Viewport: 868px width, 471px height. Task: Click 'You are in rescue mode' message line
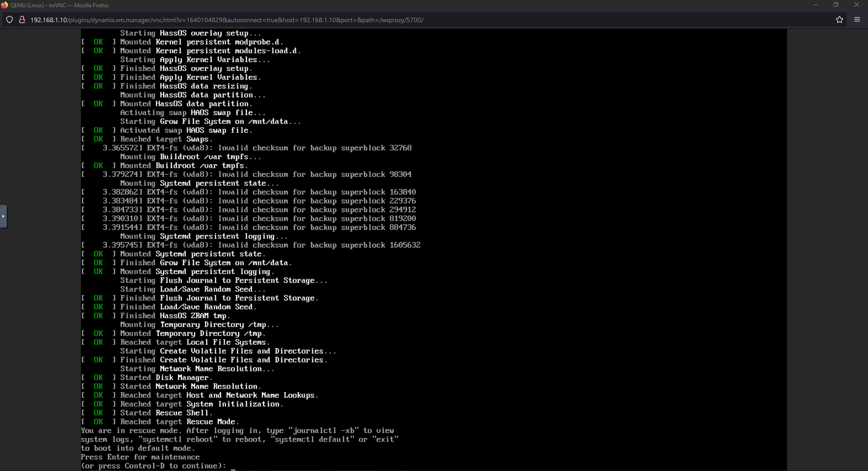click(x=237, y=430)
